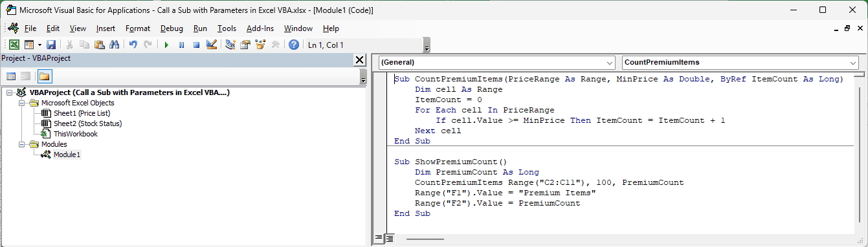Open the Edit menu
The height and width of the screenshot is (247, 868).
click(53, 28)
